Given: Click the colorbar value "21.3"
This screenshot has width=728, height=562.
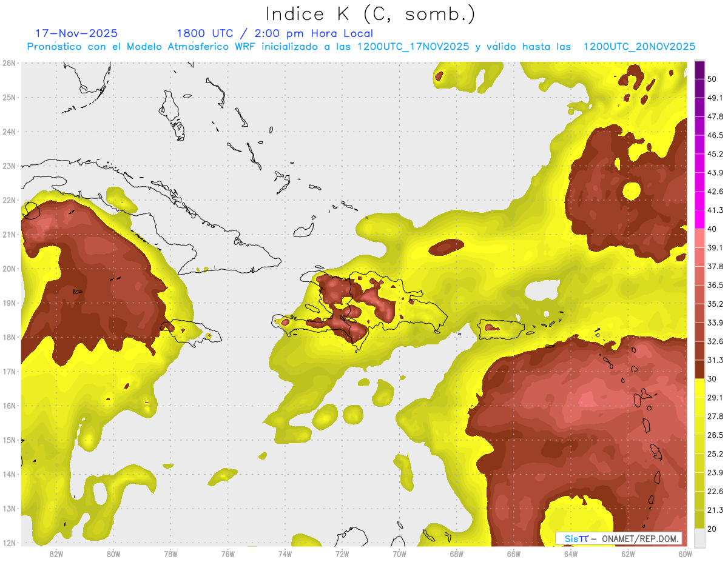Looking at the screenshot, I should pyautogui.click(x=715, y=510).
